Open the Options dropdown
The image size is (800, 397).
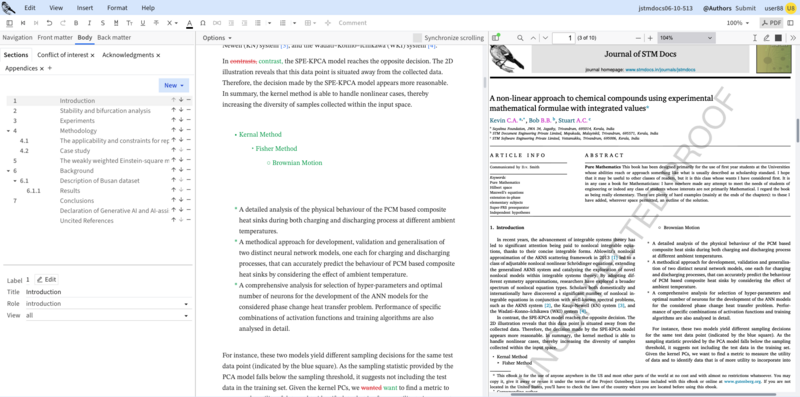(217, 38)
